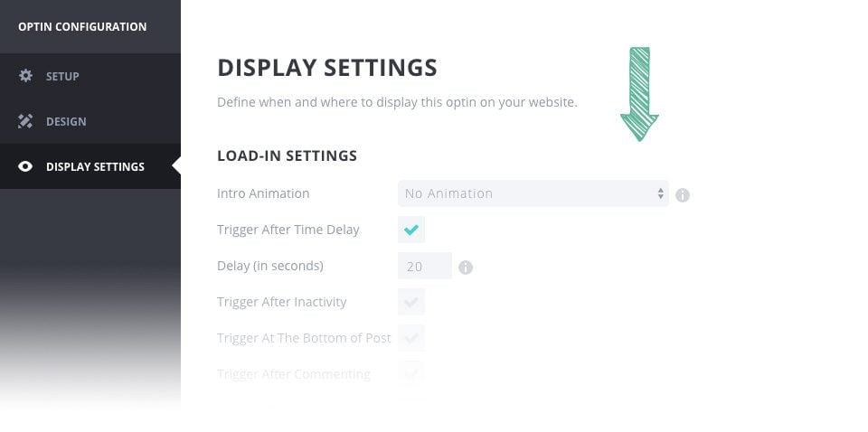Go to the Design section
The width and height of the screenshot is (868, 432).
(x=66, y=121)
